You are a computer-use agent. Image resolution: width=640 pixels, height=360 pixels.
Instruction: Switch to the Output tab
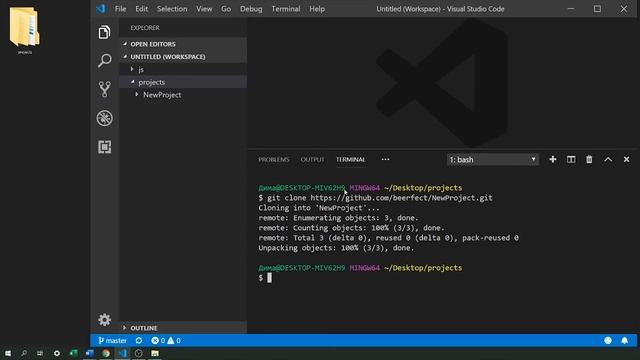[313, 160]
